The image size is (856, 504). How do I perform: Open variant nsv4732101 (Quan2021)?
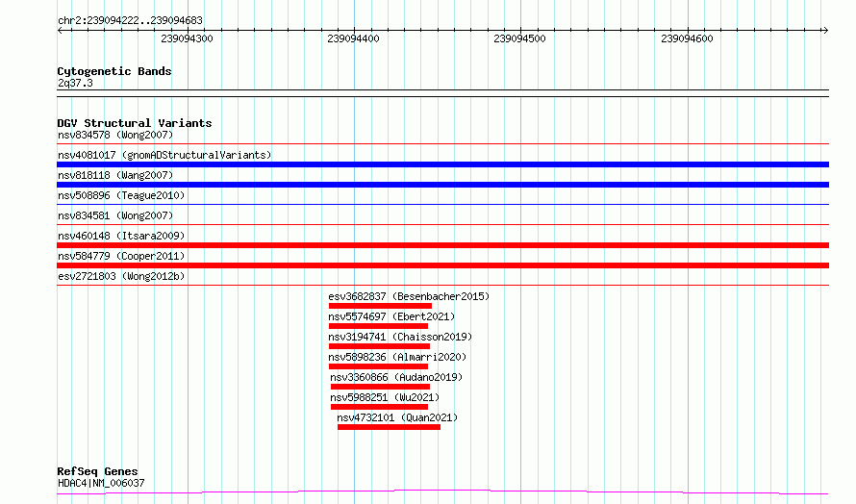coord(397,417)
